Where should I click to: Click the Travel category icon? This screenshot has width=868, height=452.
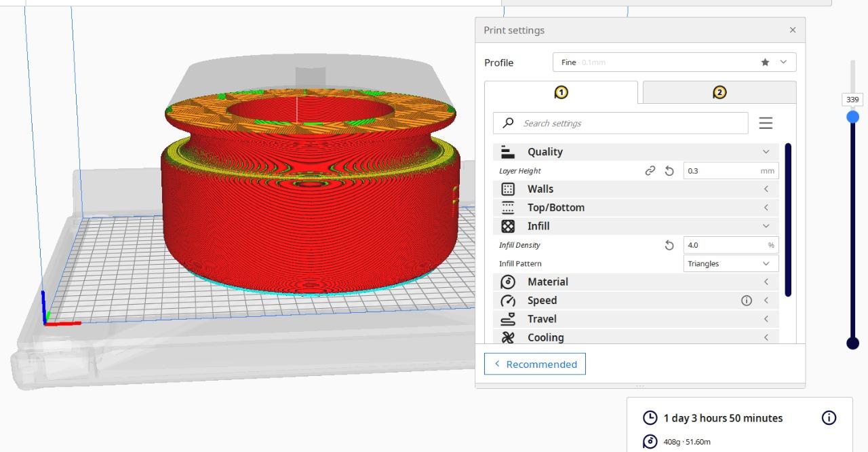[507, 319]
